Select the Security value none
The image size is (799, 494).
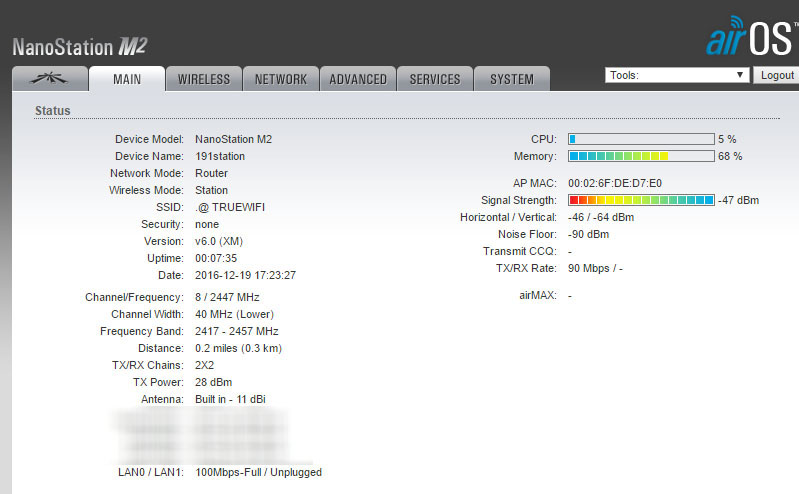pyautogui.click(x=207, y=224)
